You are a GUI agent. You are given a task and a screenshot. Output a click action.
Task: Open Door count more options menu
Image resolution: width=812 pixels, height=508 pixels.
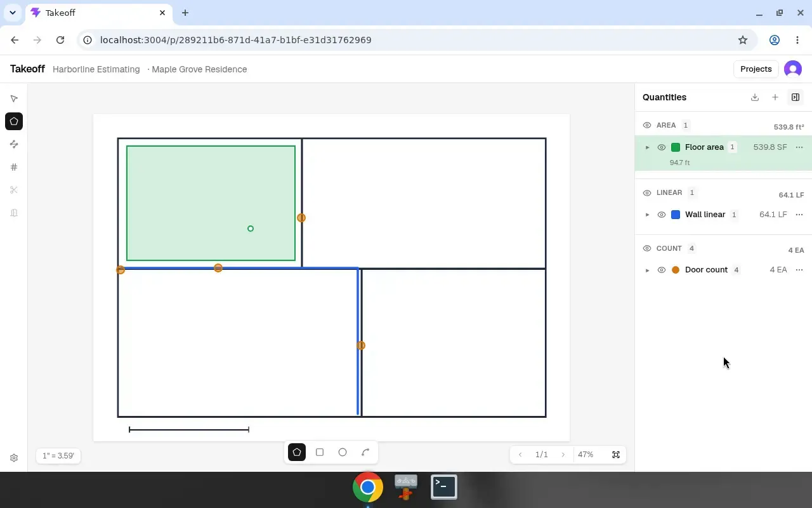[799, 270]
